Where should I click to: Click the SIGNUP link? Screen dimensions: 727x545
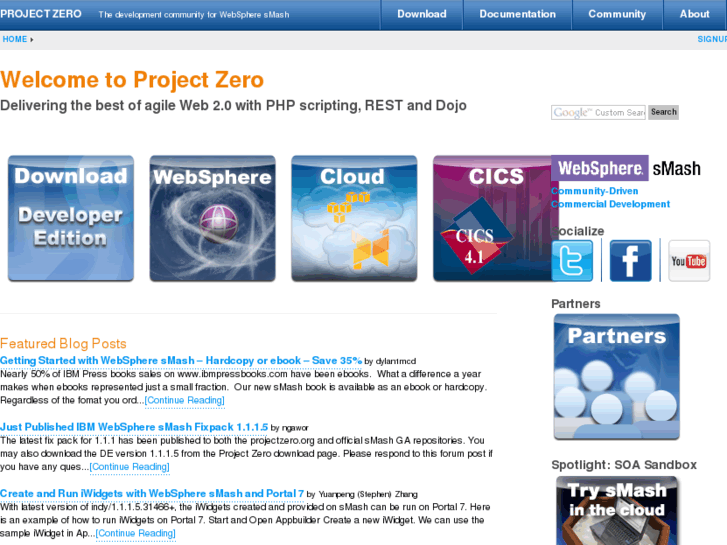pyautogui.click(x=712, y=39)
